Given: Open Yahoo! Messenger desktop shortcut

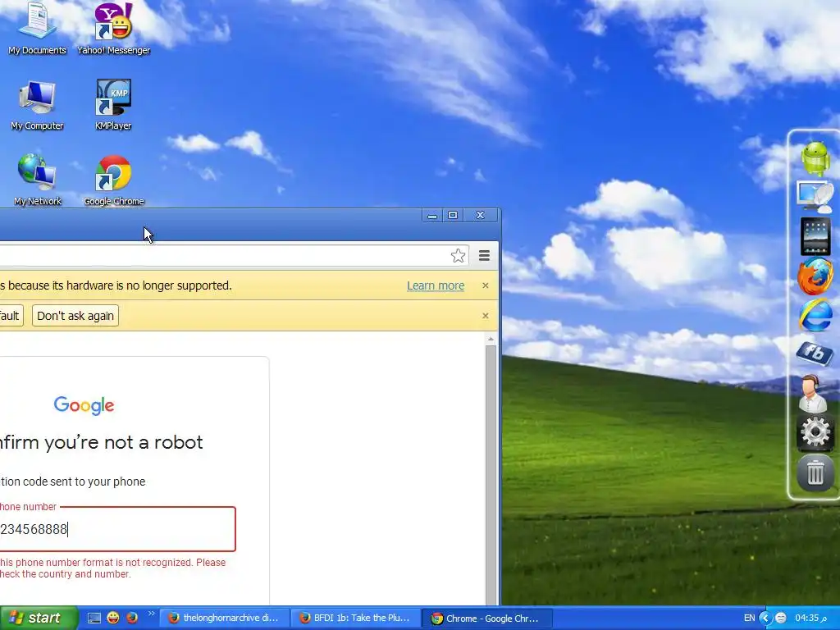Looking at the screenshot, I should click(x=113, y=29).
